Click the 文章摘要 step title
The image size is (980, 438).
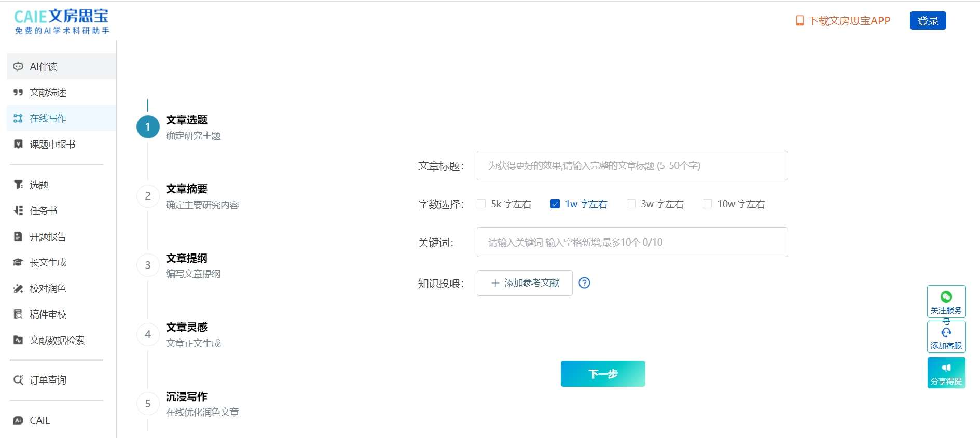[187, 189]
